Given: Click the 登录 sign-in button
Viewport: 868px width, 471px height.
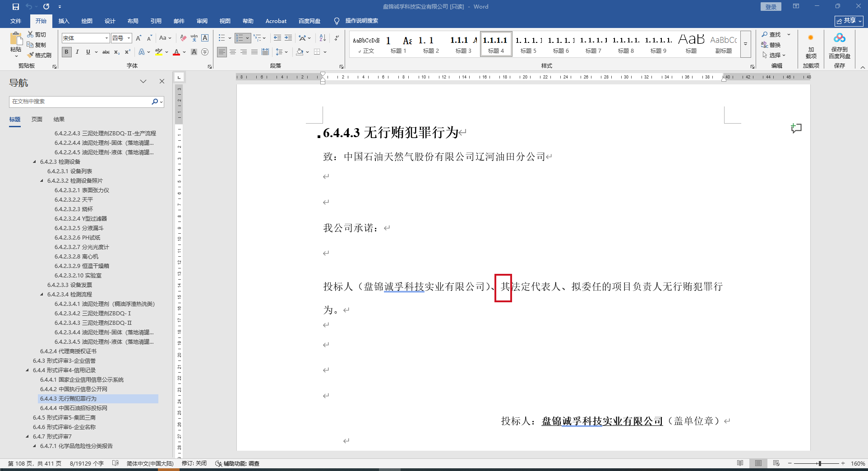Looking at the screenshot, I should point(771,7).
